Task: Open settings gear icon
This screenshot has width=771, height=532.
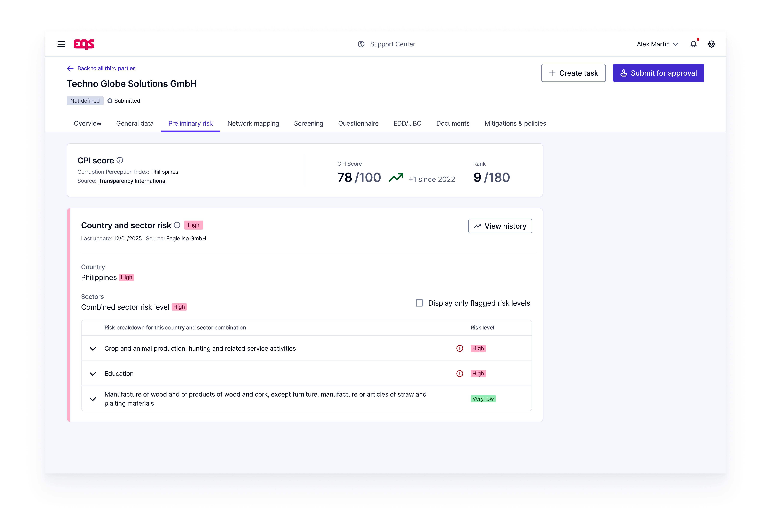Action: tap(711, 44)
